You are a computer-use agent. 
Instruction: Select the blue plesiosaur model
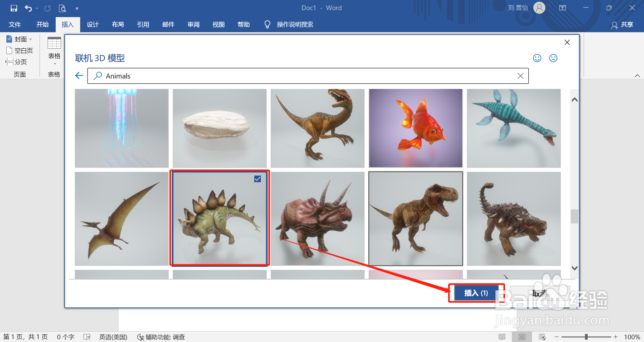[514, 128]
